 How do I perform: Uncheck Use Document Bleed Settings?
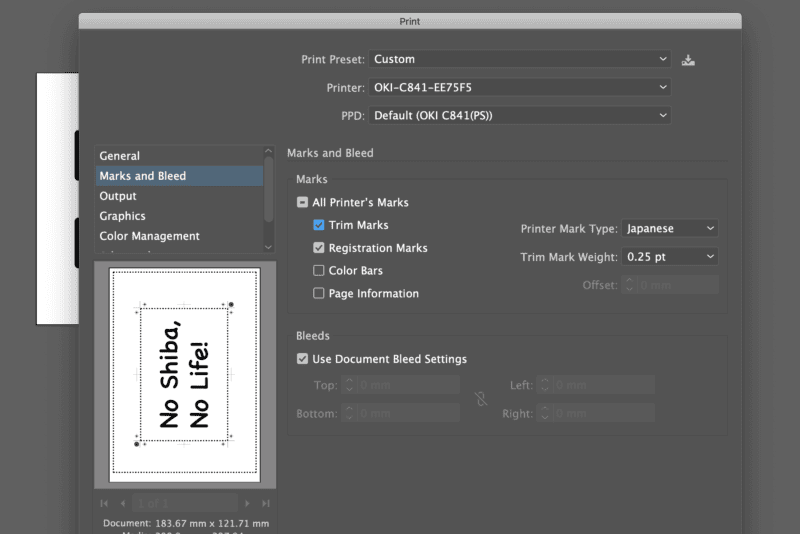(x=302, y=359)
